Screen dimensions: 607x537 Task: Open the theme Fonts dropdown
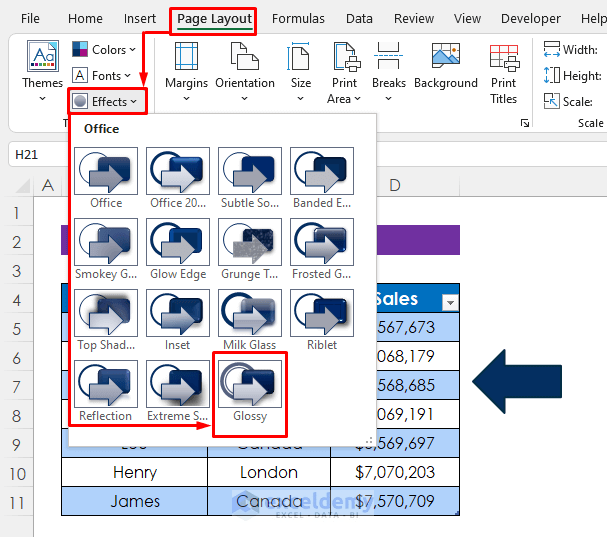coord(101,75)
